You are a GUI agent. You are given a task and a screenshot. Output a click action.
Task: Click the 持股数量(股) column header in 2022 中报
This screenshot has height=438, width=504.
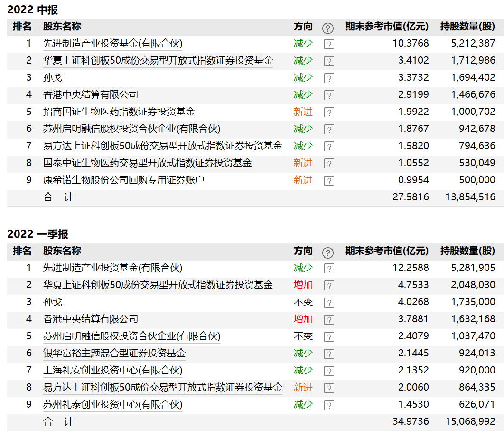click(467, 27)
